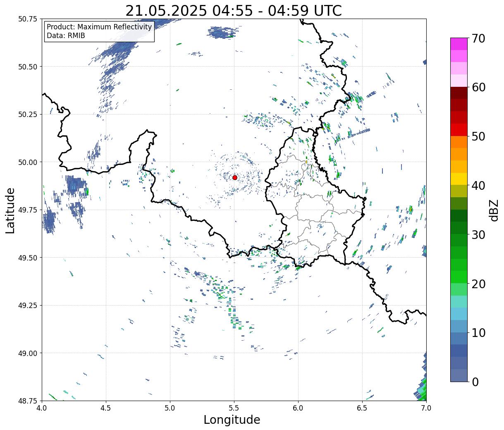Click the orange swatch just below 50 dBZ
504x430 pixels.
(459, 142)
